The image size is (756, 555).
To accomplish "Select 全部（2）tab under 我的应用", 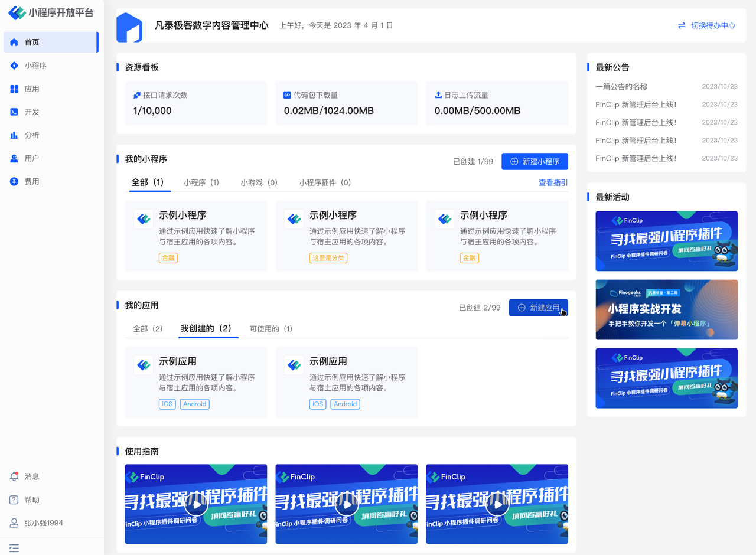I will tap(148, 329).
